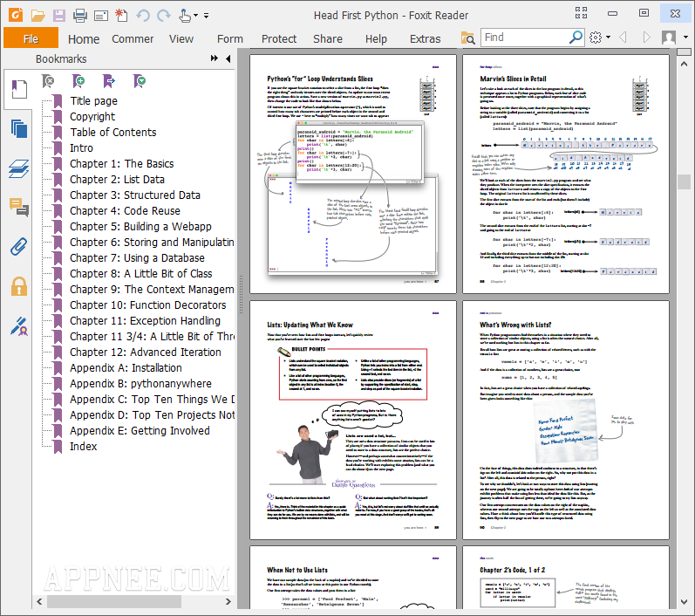Click the bookmarks panel horizontal scrollbar thumb

(114, 602)
